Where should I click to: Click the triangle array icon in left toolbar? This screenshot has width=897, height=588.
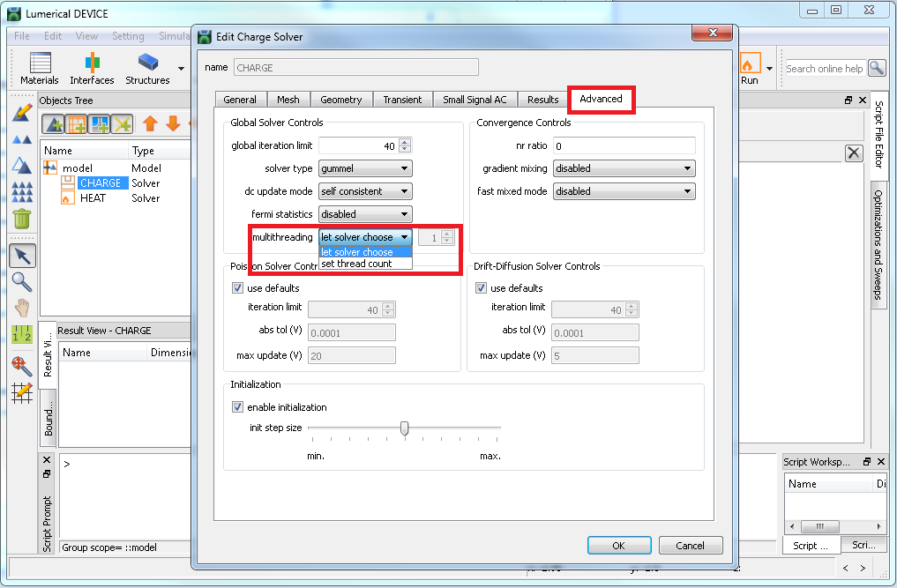point(22,192)
